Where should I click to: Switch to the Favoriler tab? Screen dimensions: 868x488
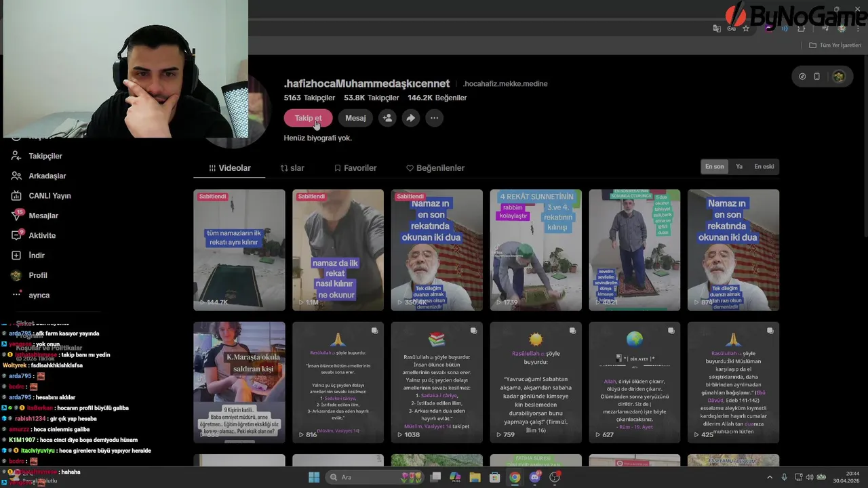click(x=355, y=168)
